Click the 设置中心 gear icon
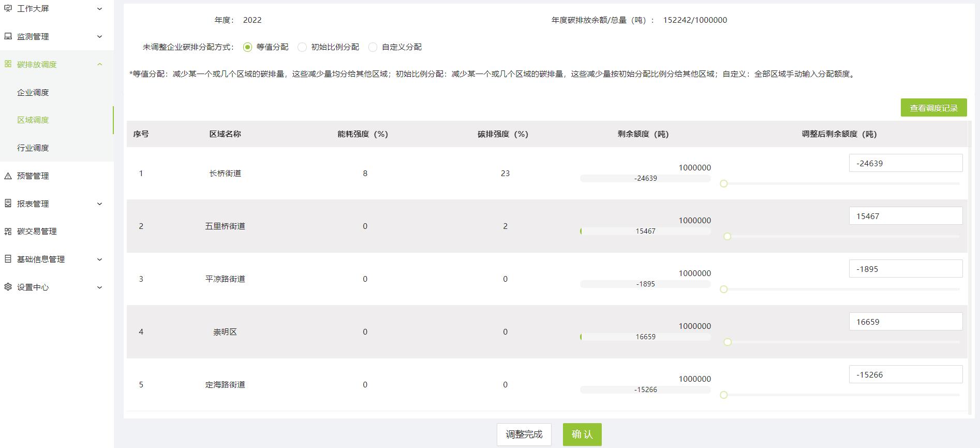 [x=8, y=287]
